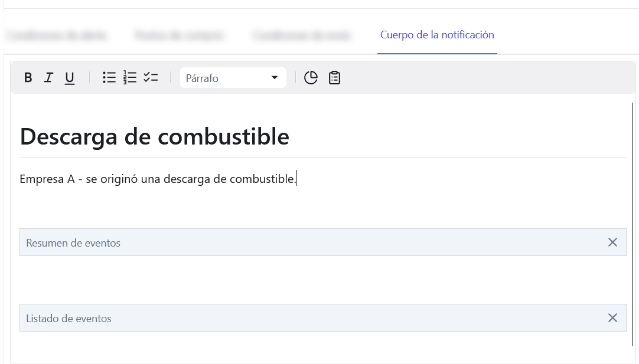Switch to the Cuerpo de la notificación tab
This screenshot has height=364, width=639.
(x=437, y=35)
